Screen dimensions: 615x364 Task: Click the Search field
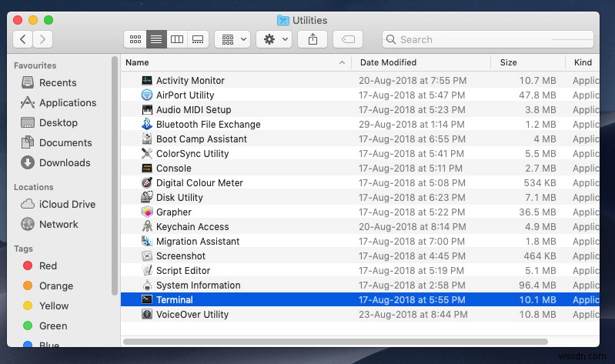tap(488, 39)
